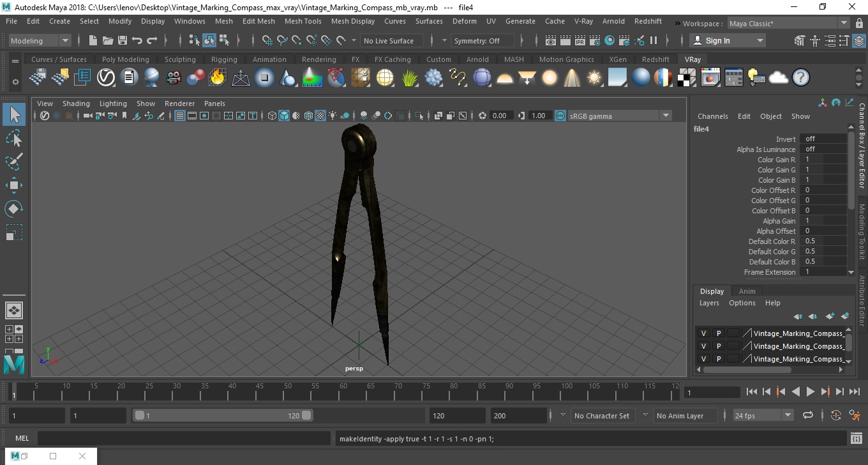The image size is (868, 465).
Task: Expand the Sign In dropdown
Action: [x=728, y=40]
